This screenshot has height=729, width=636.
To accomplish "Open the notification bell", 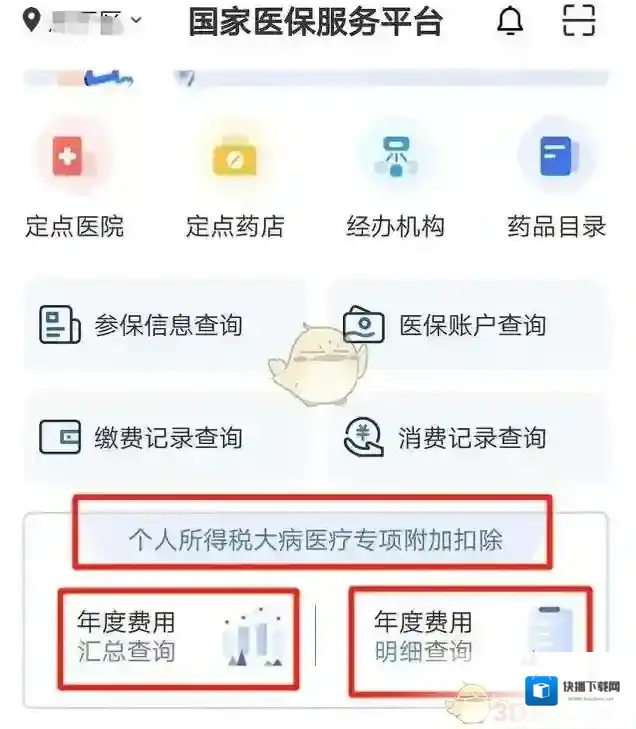I will click(510, 21).
